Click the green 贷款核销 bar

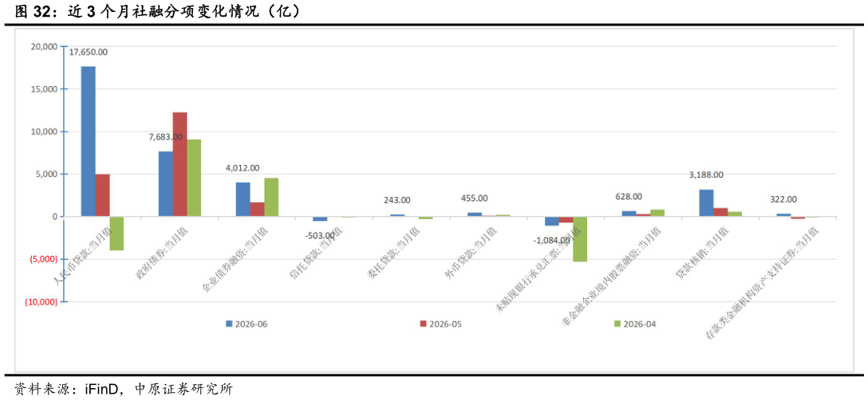(735, 214)
